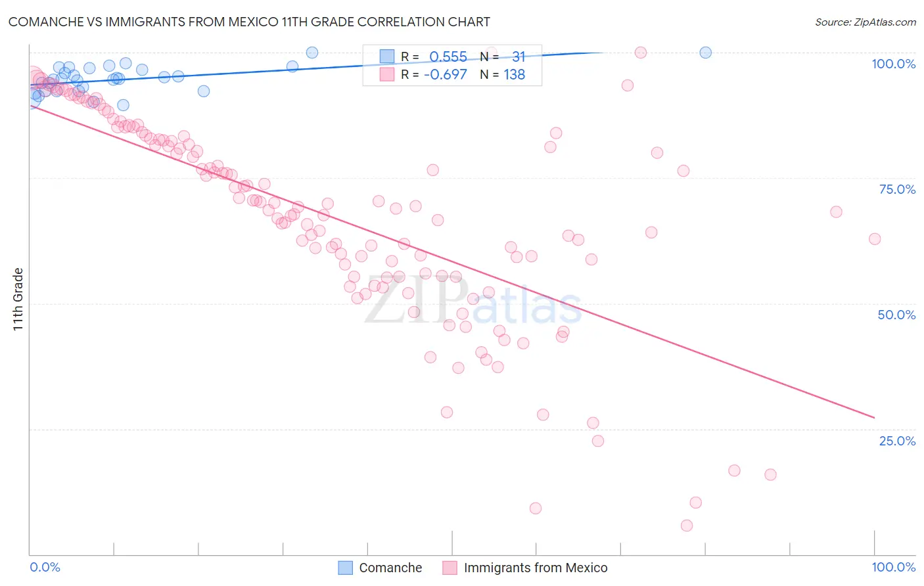This screenshot has height=586, width=924.
Task: Select the Immigrants from Mexico legend label
Action: click(536, 568)
